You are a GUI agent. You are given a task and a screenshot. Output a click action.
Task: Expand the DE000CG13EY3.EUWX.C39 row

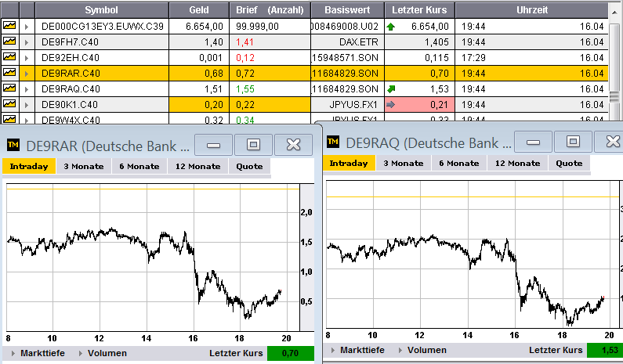27,27
